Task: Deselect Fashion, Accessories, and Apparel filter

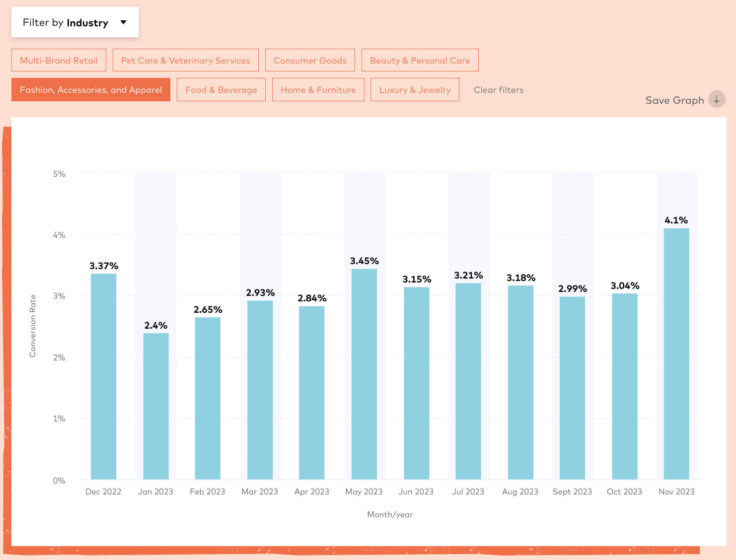Action: tap(91, 90)
